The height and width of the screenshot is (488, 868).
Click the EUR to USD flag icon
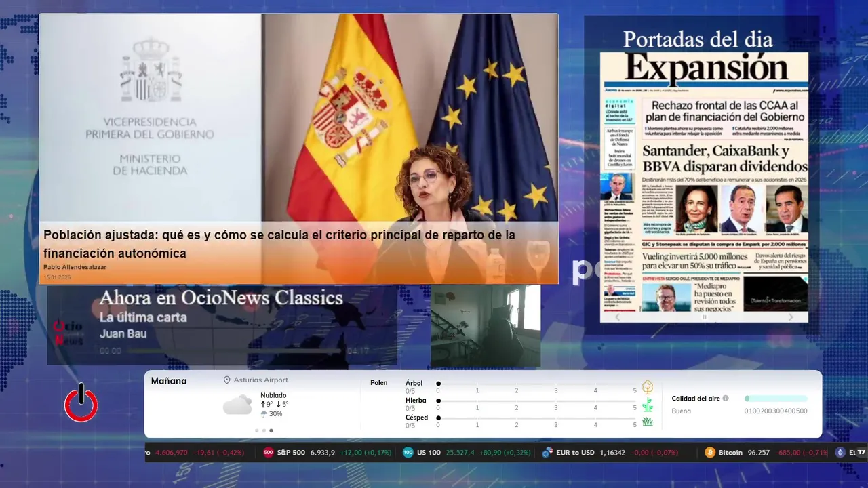(x=547, y=452)
